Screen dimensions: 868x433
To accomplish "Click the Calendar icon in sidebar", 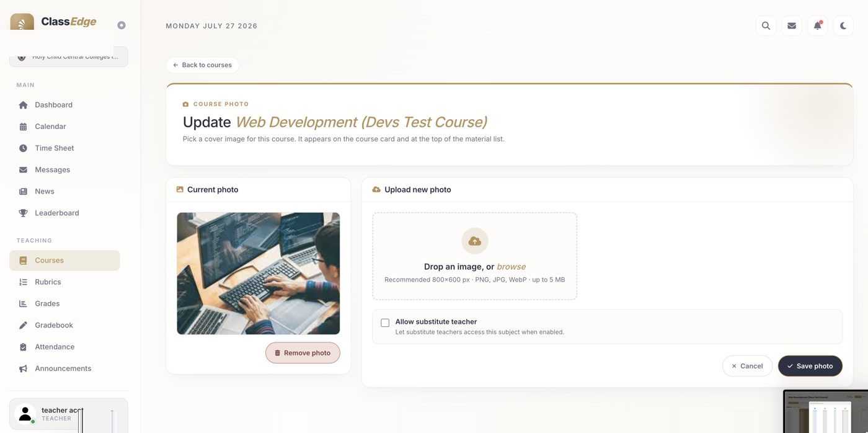I will coord(23,127).
